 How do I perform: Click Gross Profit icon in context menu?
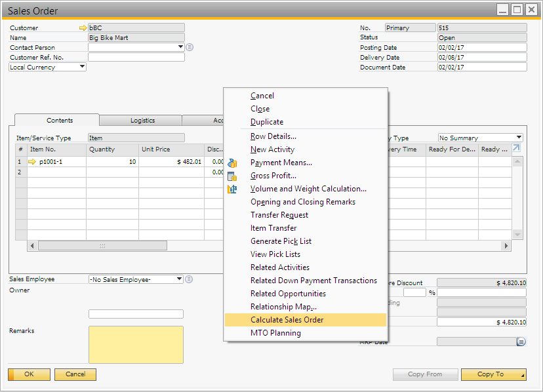tap(232, 176)
